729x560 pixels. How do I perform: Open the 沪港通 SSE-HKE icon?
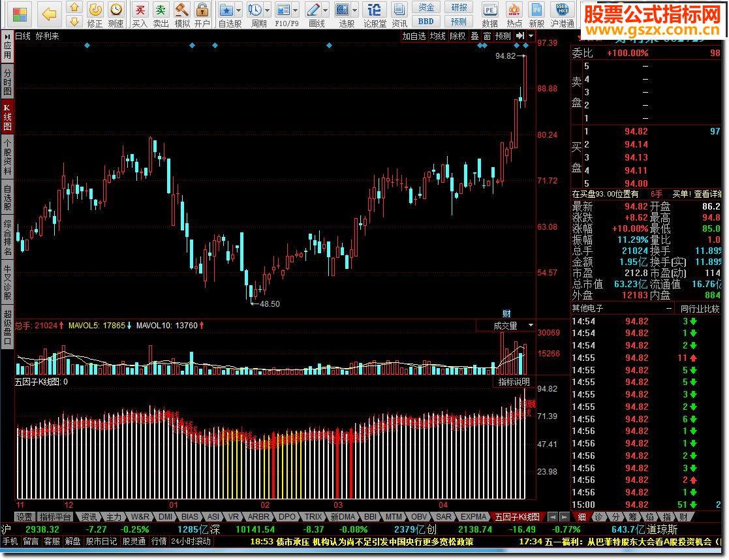pyautogui.click(x=562, y=9)
